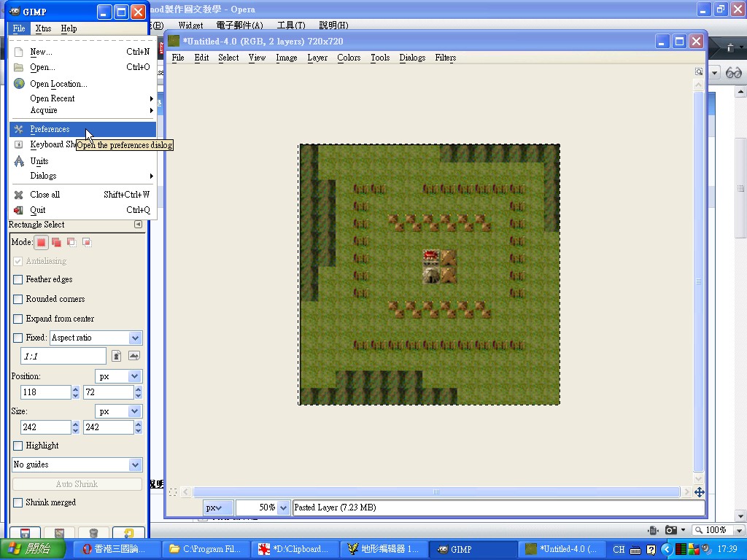Select Intersect with selection mode icon
Viewport: 747px width, 560px height.
coord(87,242)
